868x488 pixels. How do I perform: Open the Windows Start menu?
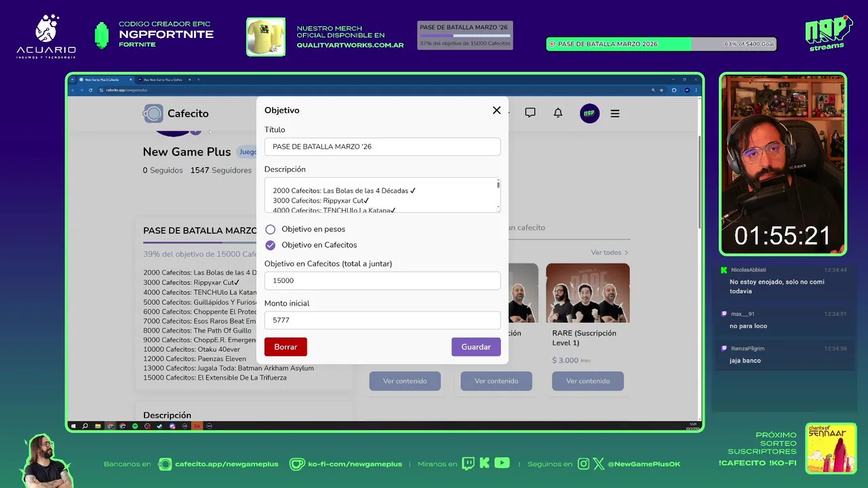point(73,426)
